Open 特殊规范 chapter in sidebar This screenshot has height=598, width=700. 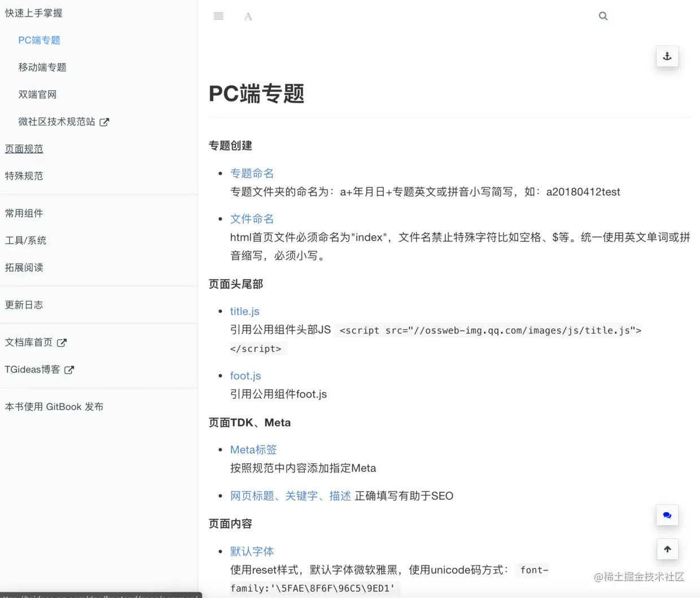point(24,176)
